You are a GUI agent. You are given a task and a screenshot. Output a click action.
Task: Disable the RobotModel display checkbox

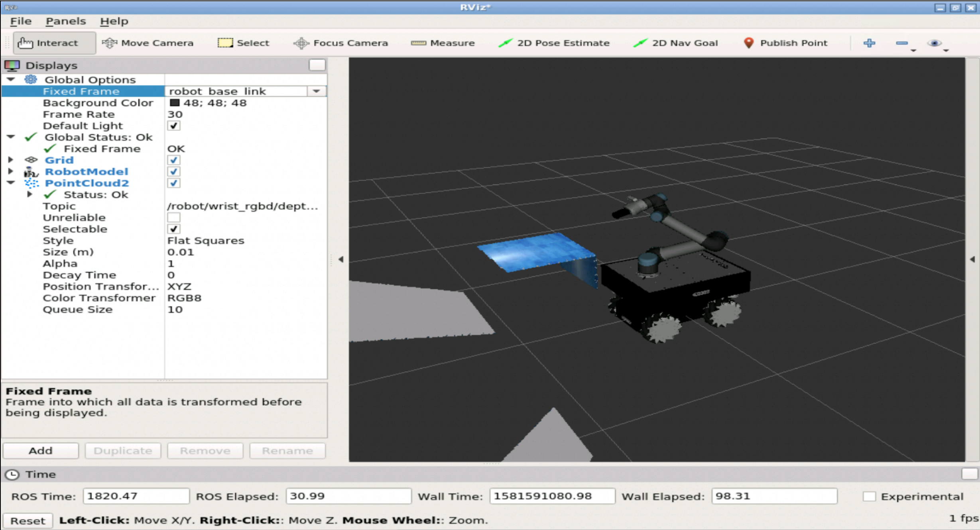pyautogui.click(x=173, y=172)
